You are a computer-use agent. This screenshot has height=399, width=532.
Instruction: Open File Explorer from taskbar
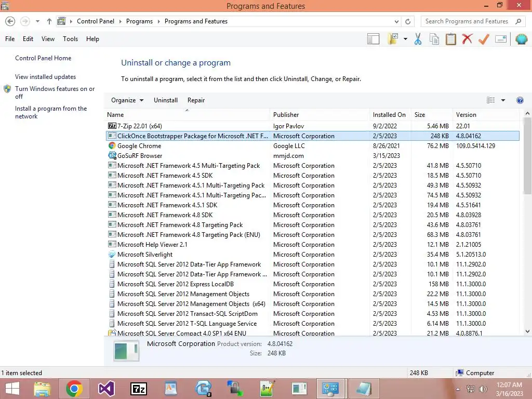(x=42, y=389)
